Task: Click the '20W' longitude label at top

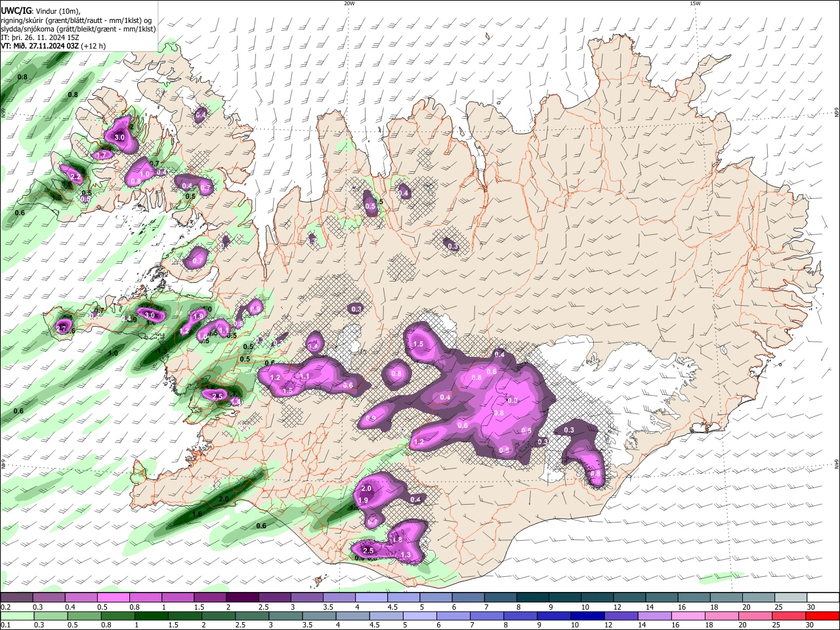Action: pyautogui.click(x=349, y=3)
